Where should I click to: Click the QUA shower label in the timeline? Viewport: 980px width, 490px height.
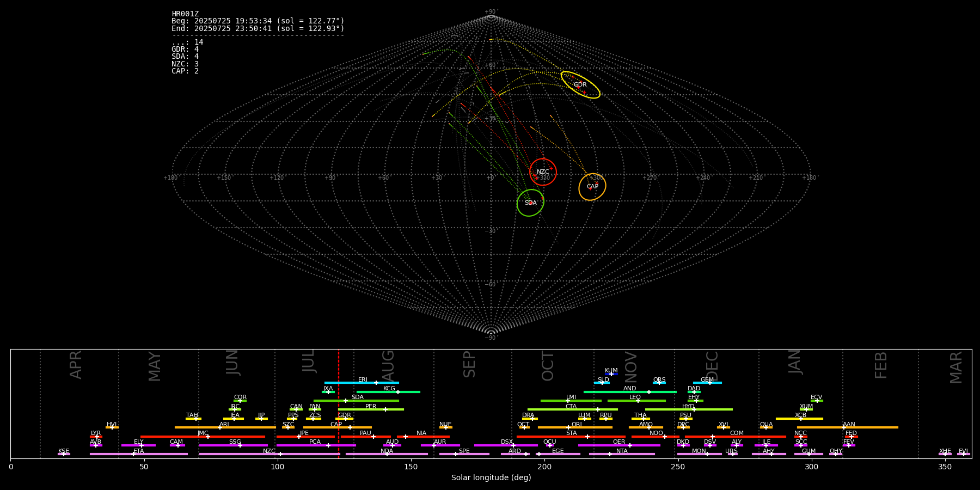point(767,425)
